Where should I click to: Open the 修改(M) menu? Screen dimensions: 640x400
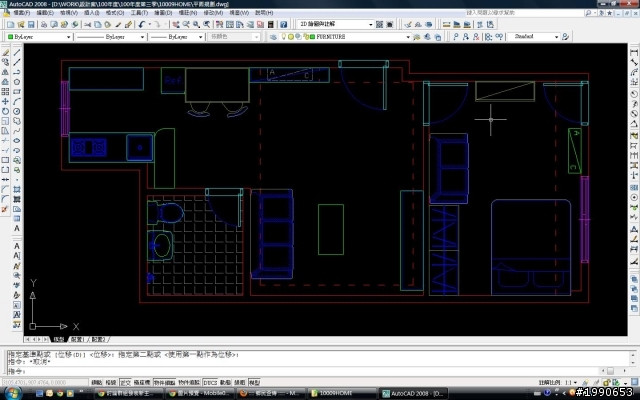coord(213,13)
